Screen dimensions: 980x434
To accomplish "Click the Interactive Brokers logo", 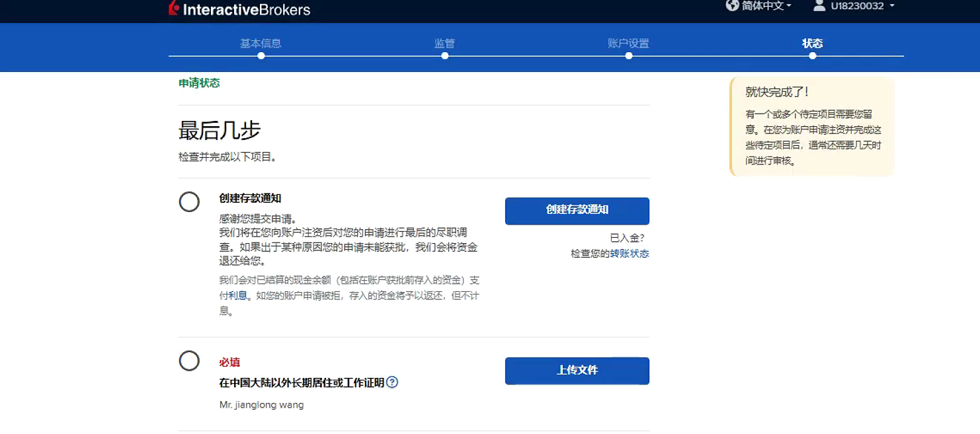I will coord(239,9).
